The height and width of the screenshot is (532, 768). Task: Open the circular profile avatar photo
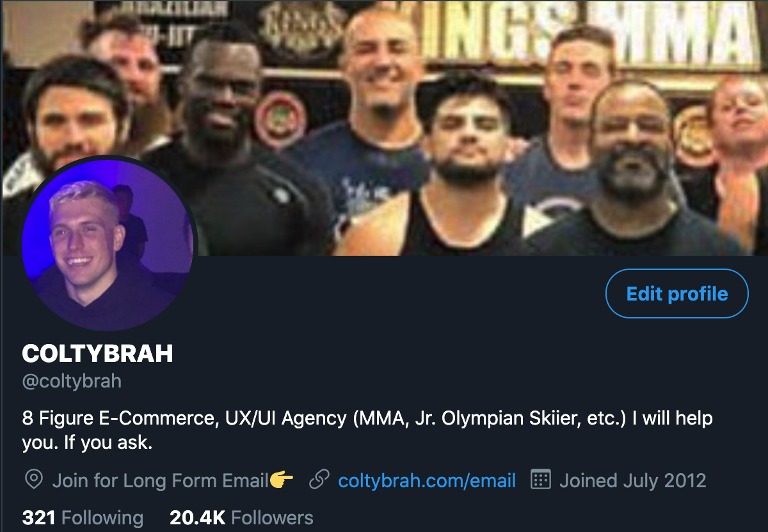coord(108,243)
